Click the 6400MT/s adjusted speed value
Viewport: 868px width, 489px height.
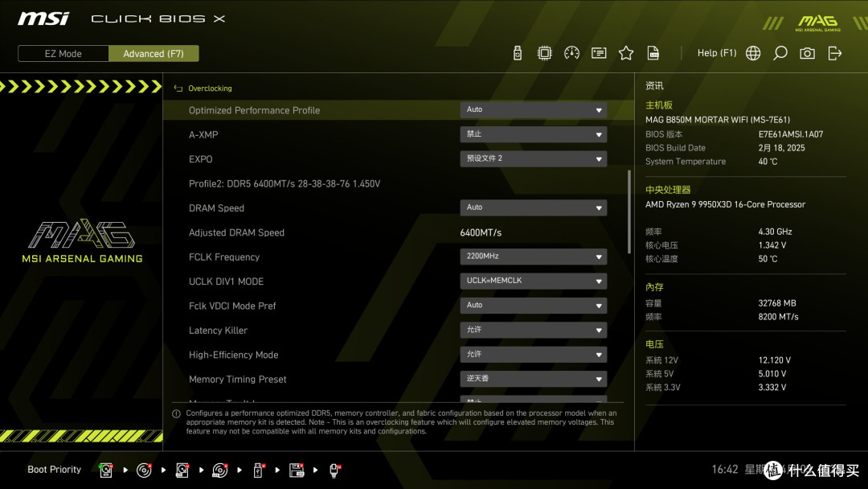[481, 232]
